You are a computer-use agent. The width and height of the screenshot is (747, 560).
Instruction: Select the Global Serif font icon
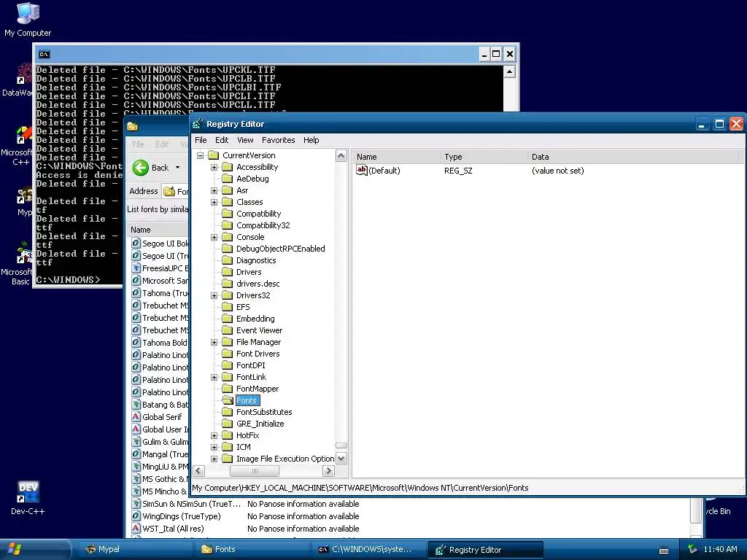tap(136, 416)
